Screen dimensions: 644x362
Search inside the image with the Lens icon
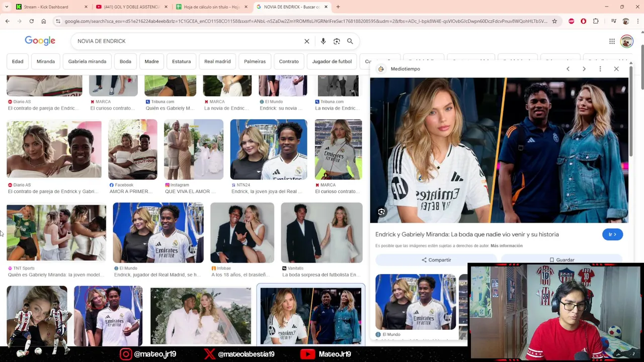(381, 212)
